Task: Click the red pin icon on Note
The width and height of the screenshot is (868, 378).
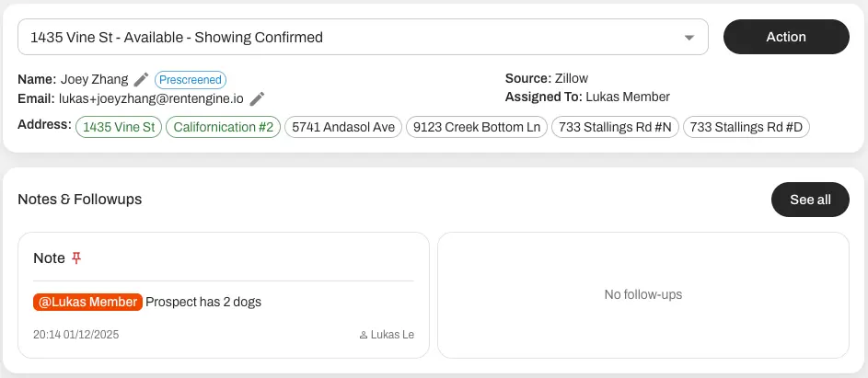Action: [x=77, y=258]
